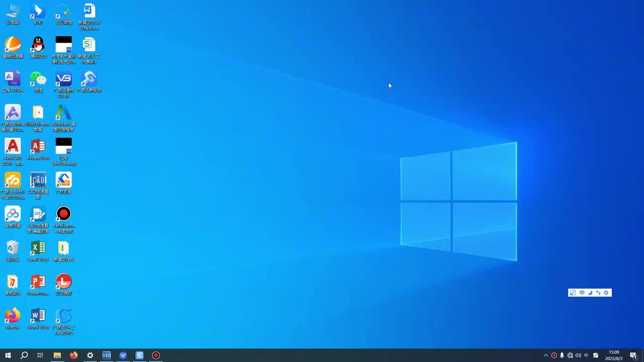Viewport: 644px width, 362px height.
Task: Select the CAD快速看图 desktop shortcut
Action: pos(38,186)
